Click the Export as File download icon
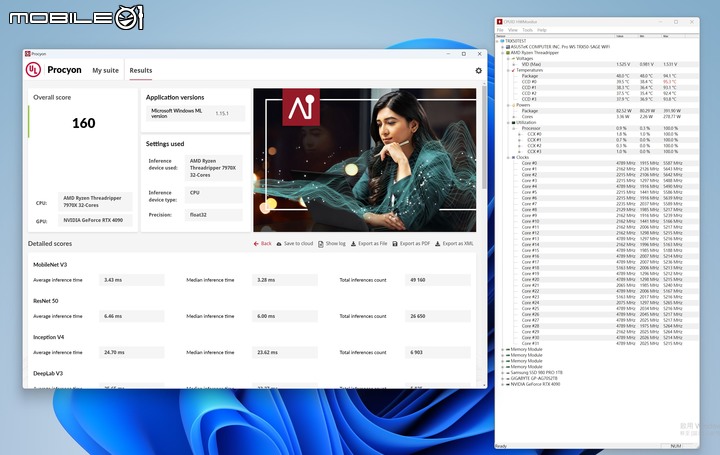The height and width of the screenshot is (455, 720). tap(353, 244)
